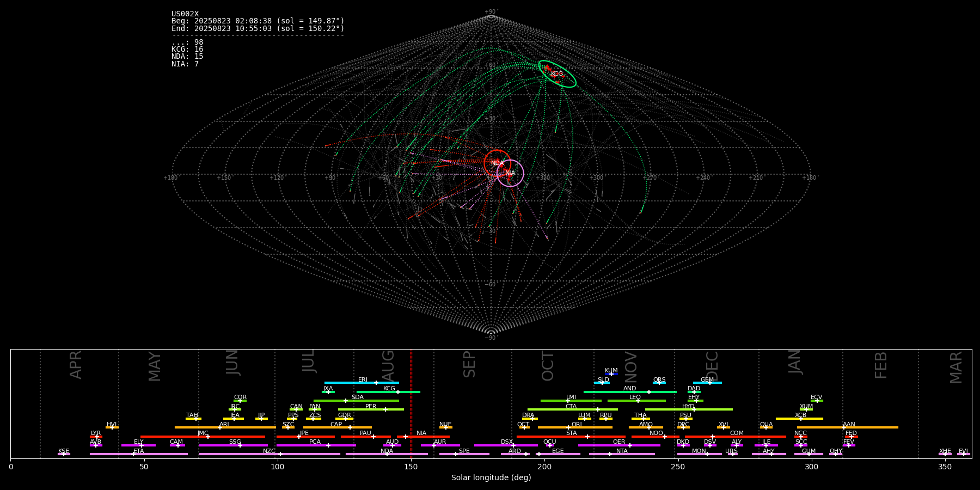The width and height of the screenshot is (980, 490).
Task: Click the AND shower label
Action: [630, 389]
